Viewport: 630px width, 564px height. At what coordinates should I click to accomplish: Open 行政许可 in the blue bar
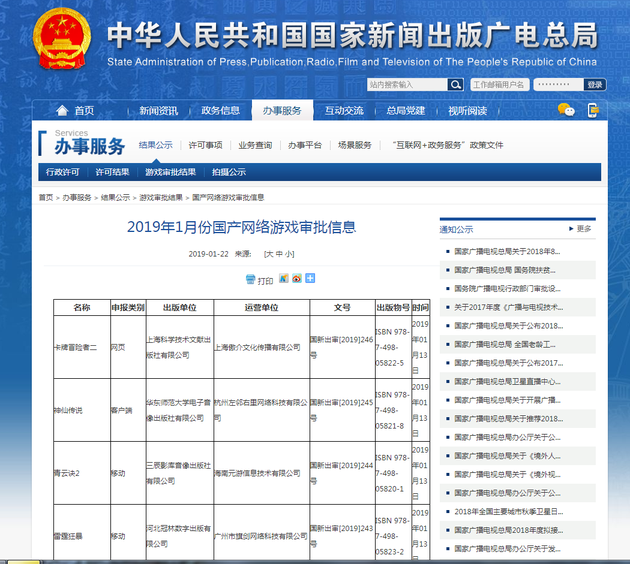(x=63, y=172)
